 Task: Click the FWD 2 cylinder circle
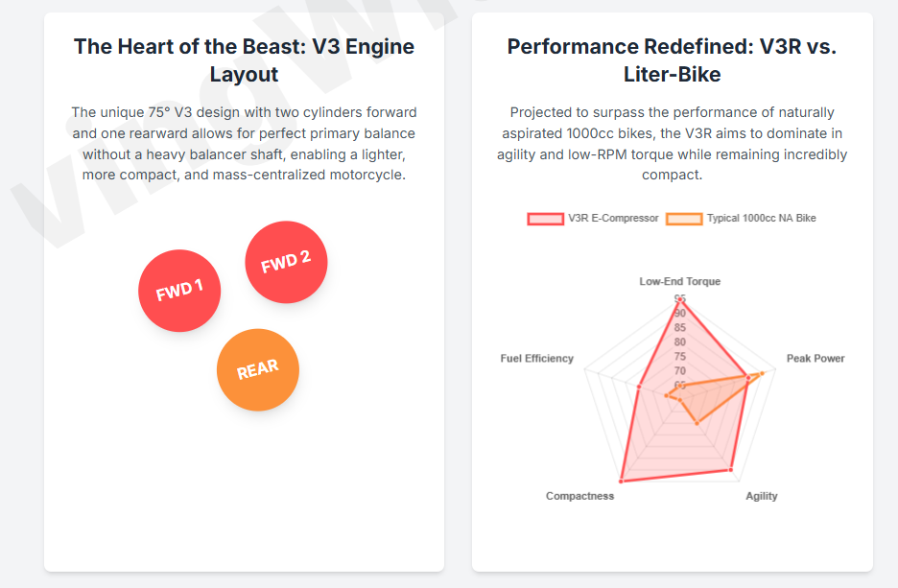pos(286,262)
